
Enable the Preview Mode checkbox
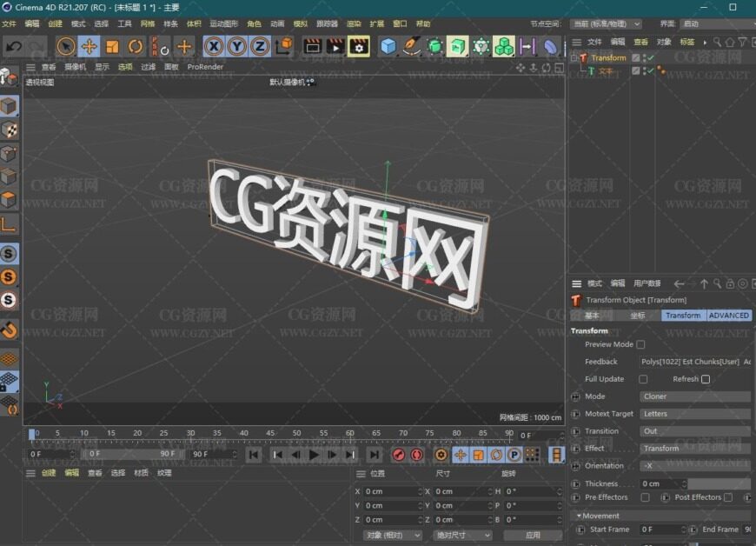(640, 344)
